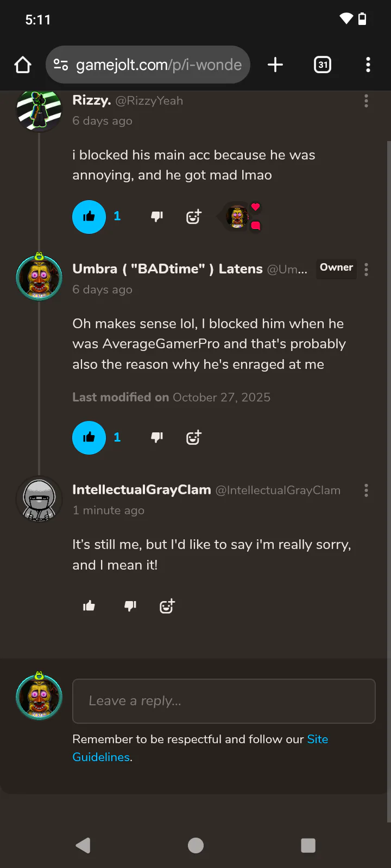
Task: Tap the site info icon in address bar
Action: [61, 65]
